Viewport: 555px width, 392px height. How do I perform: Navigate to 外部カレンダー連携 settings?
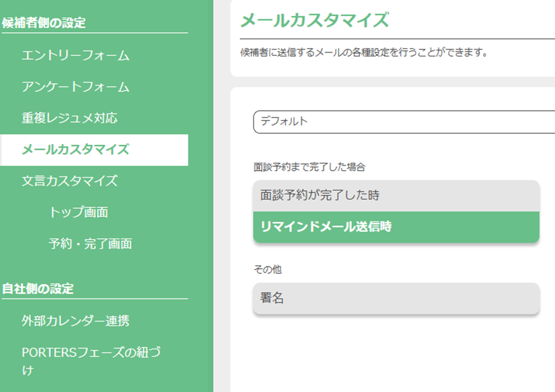[76, 321]
